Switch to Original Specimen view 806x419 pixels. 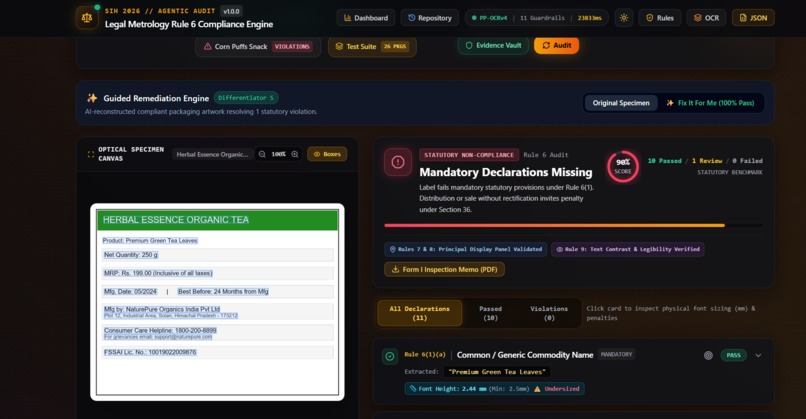point(620,103)
